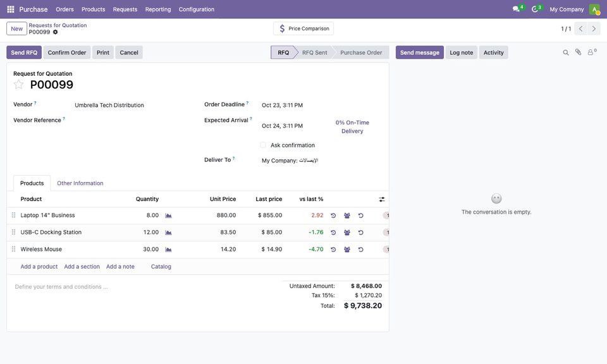Viewport: 607px width, 364px height.
Task: Open the forecast chart icon for USB-C Docking Station
Action: pyautogui.click(x=168, y=233)
